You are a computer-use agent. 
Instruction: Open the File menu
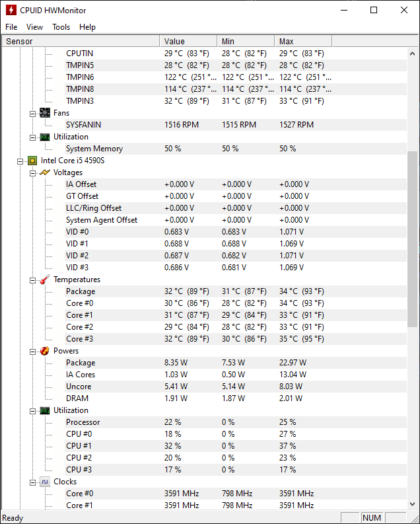tap(11, 27)
